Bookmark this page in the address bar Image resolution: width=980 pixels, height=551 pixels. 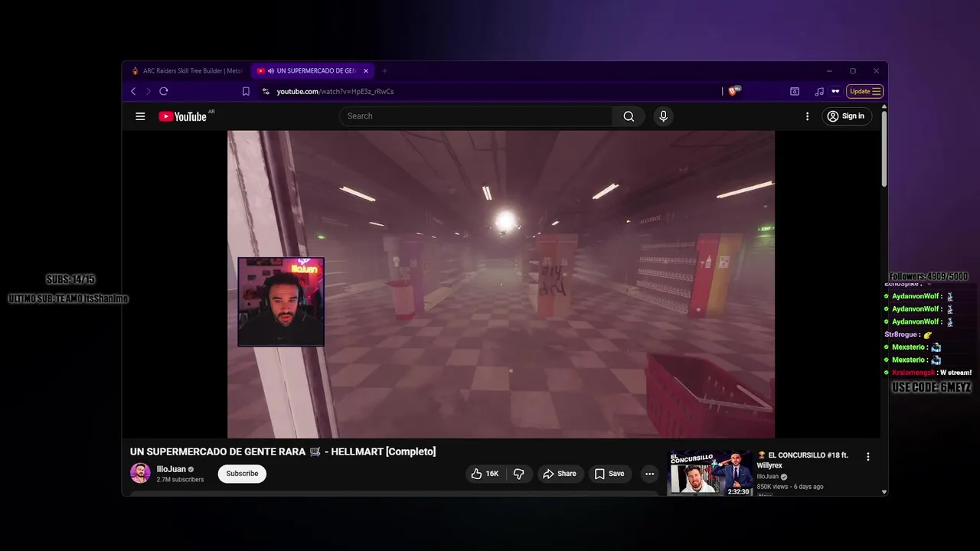pos(246,91)
